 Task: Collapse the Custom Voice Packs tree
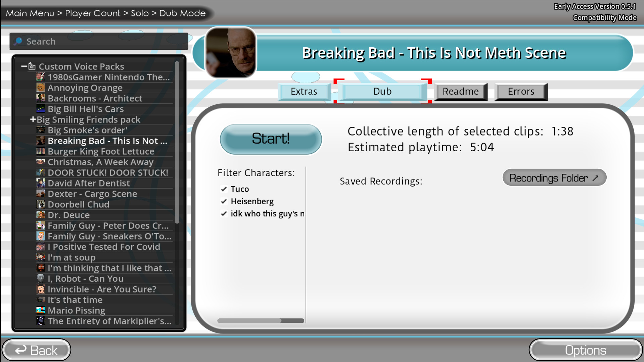click(24, 66)
